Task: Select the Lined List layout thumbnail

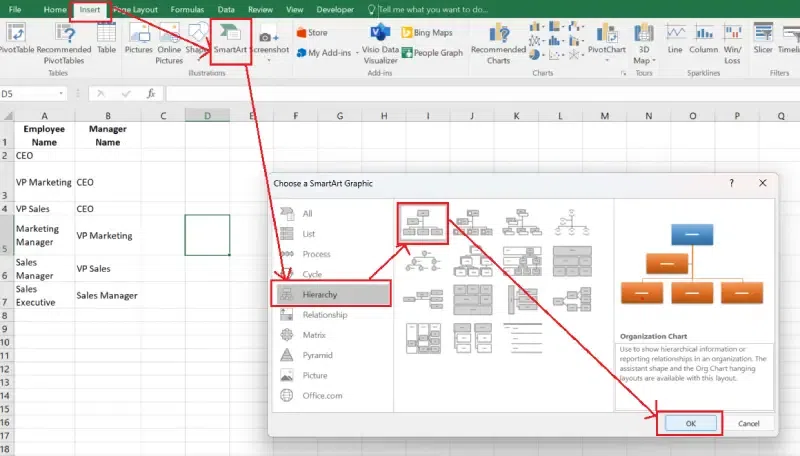Action: pyautogui.click(x=522, y=338)
